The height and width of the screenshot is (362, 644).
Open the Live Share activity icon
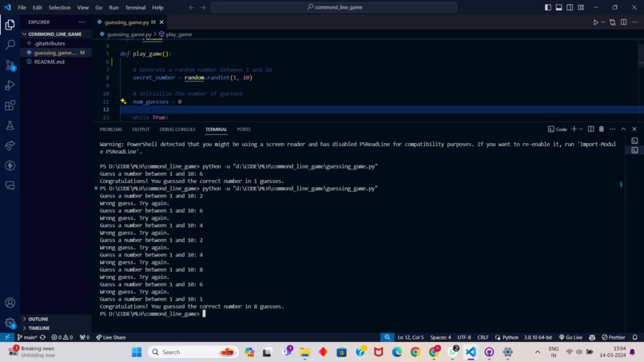[10, 145]
